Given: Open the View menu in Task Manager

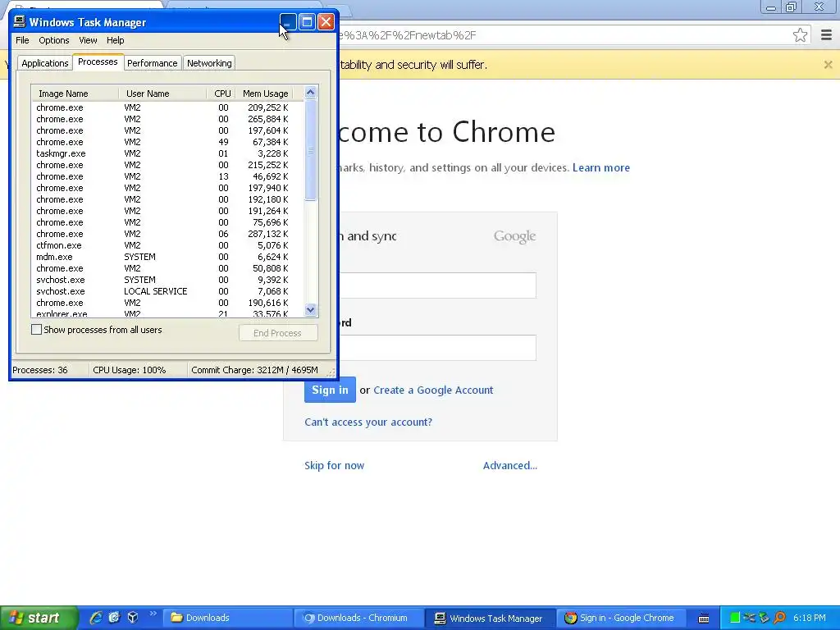Looking at the screenshot, I should [x=88, y=40].
